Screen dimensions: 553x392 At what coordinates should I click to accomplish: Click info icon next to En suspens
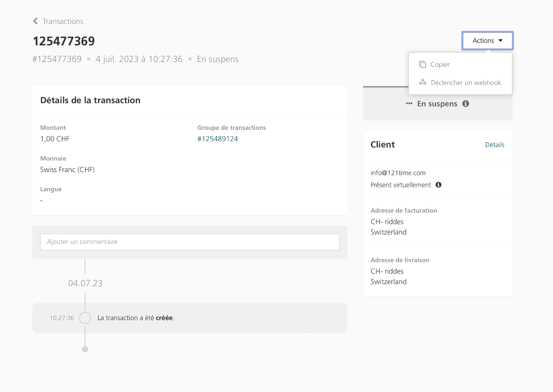pos(465,103)
